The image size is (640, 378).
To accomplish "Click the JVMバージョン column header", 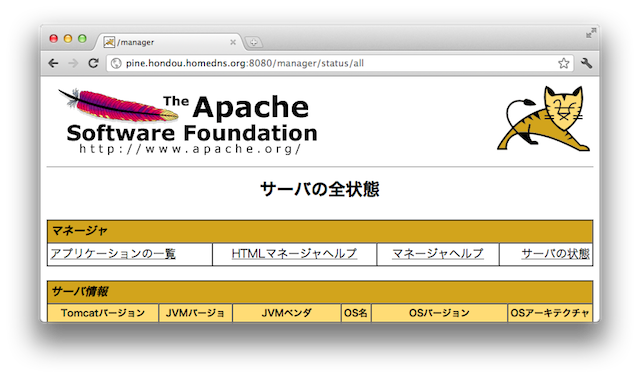I will [196, 313].
